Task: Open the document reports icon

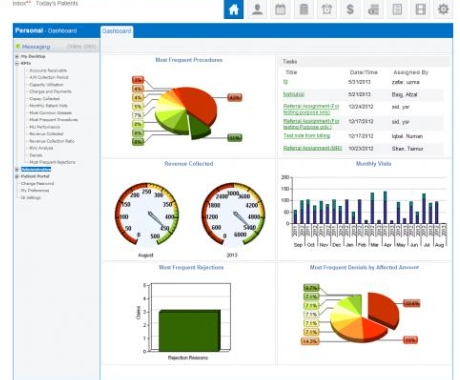Action: 397,9
